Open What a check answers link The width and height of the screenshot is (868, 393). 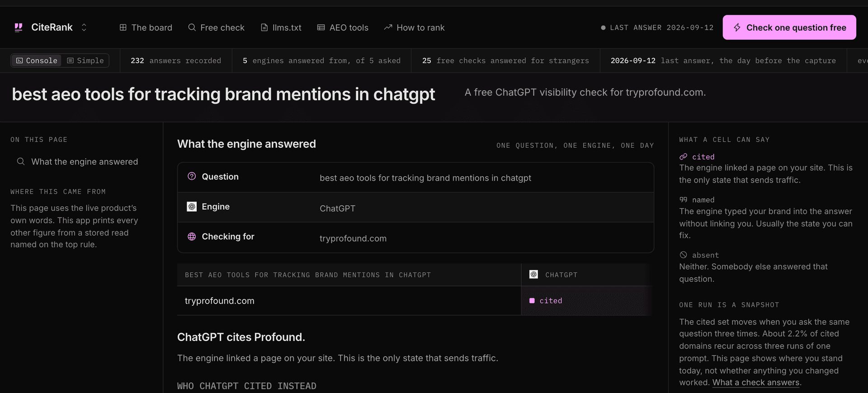756,383
